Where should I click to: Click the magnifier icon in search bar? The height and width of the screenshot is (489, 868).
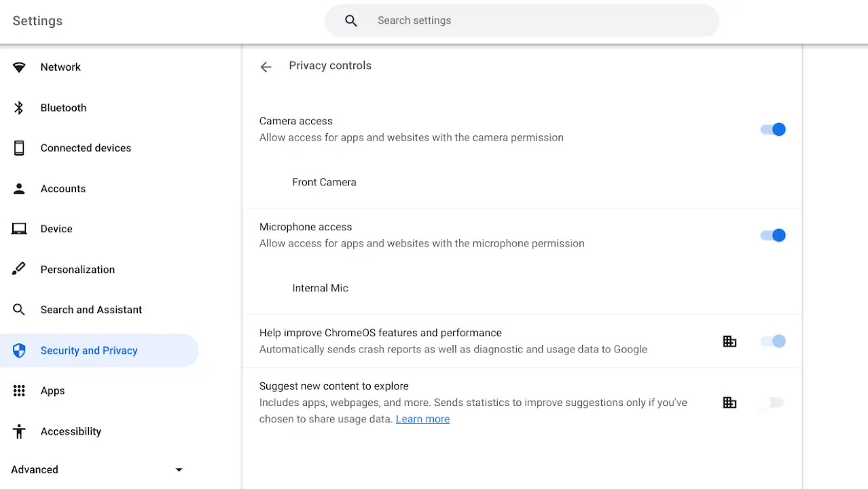pyautogui.click(x=351, y=21)
